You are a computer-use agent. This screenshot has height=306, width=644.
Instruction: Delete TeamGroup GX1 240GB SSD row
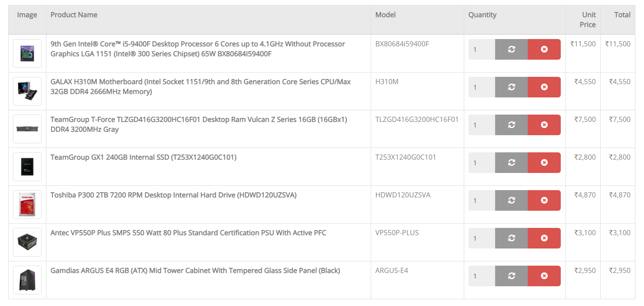pos(544,163)
